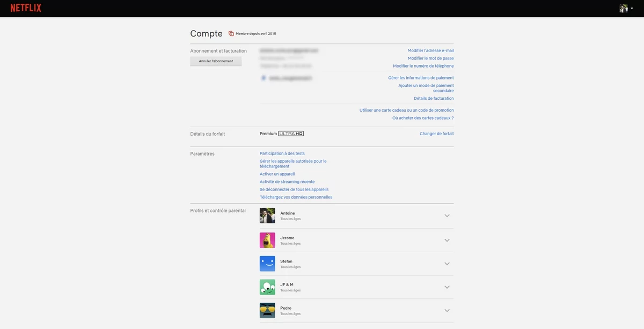The width and height of the screenshot is (644, 329).
Task: Open Gérer les appareils autorisés pour le téléchargement
Action: [x=293, y=164]
